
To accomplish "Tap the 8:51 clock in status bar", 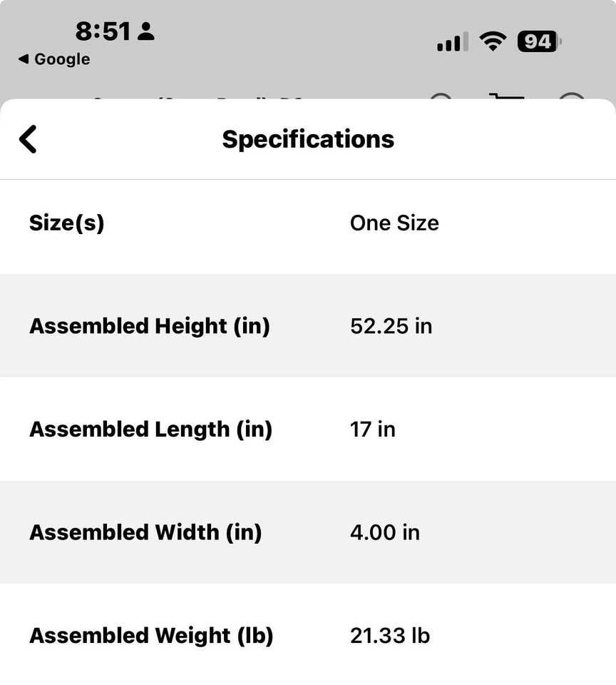I will tap(103, 31).
